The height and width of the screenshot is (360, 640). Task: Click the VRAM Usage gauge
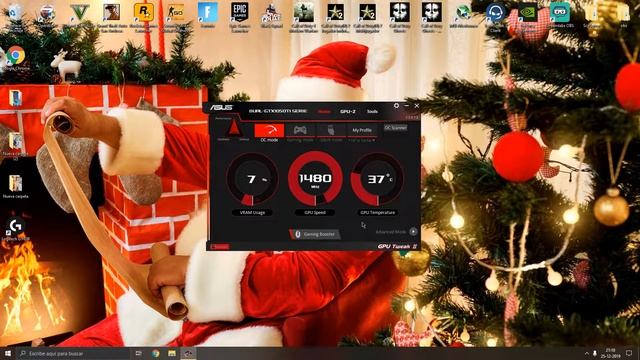click(252, 179)
